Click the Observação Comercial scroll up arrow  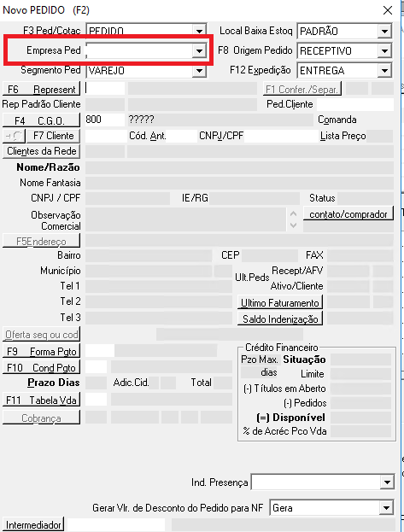294,213
